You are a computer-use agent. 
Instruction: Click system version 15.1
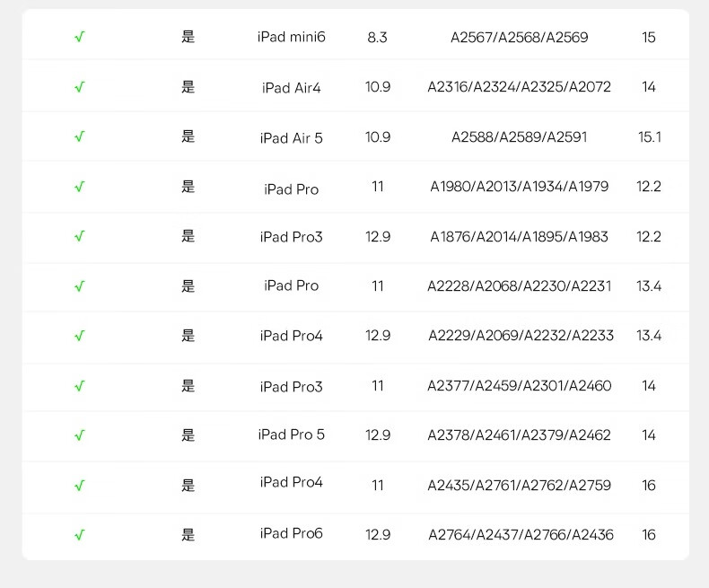649,137
